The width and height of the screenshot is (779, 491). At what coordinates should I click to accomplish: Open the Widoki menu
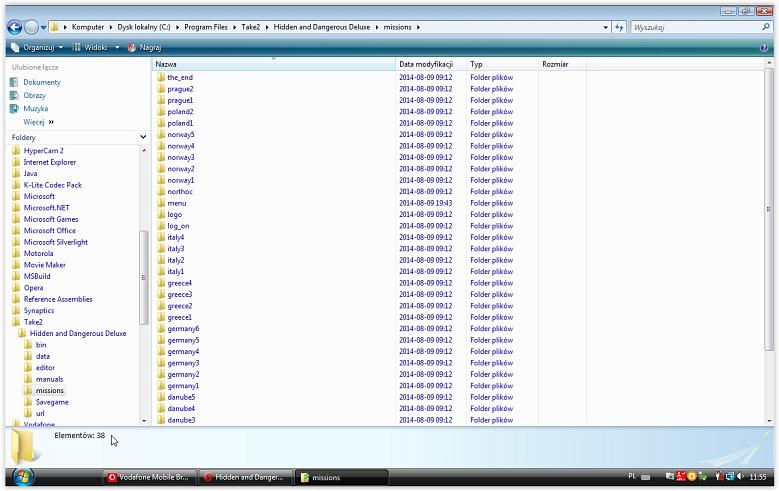coord(90,47)
